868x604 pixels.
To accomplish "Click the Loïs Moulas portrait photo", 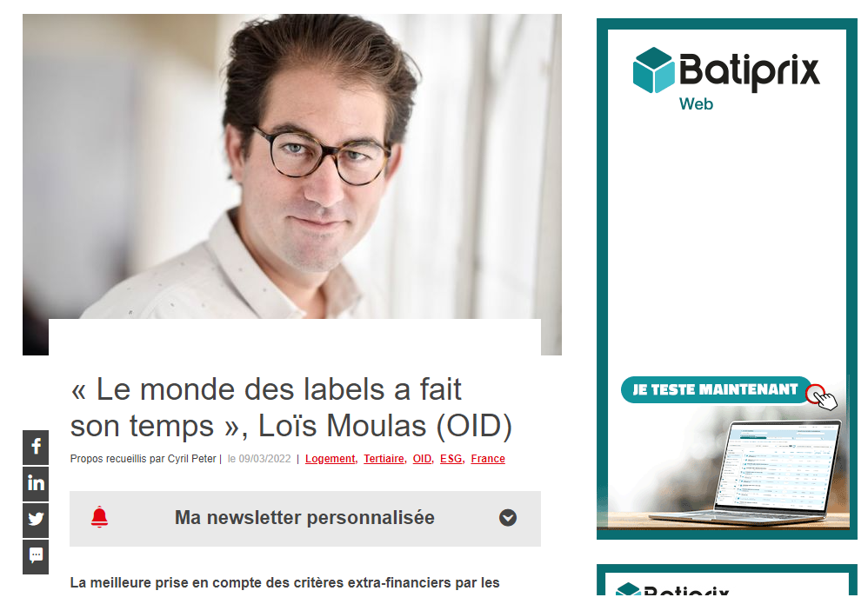I will point(292,167).
